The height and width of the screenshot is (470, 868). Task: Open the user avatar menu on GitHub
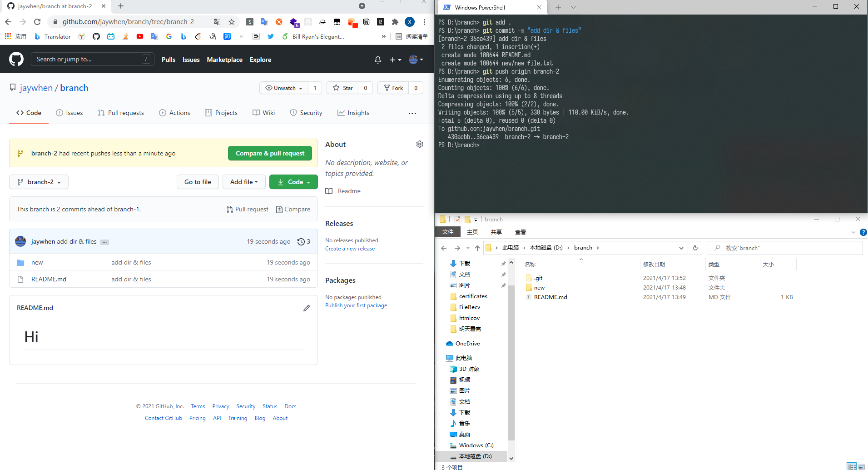point(416,60)
